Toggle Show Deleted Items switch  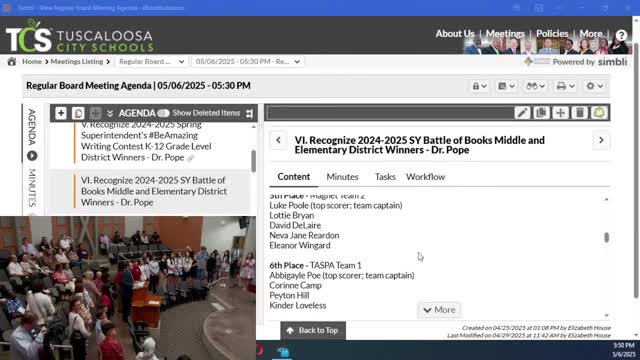[163, 113]
